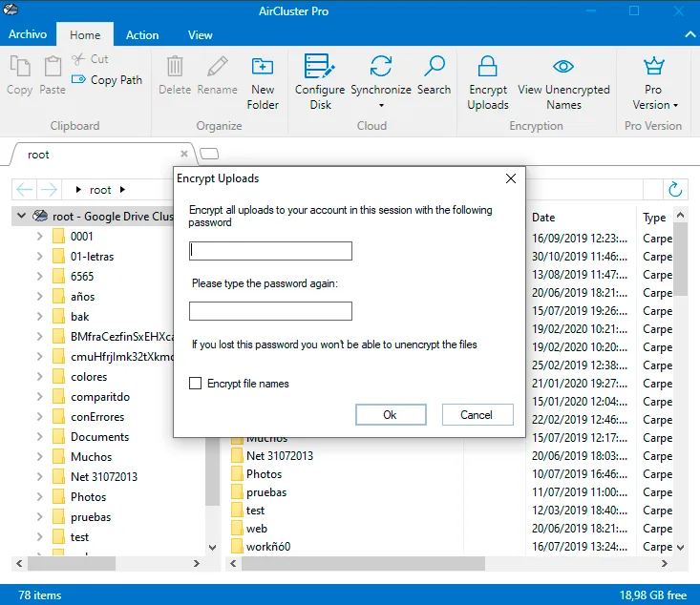
Task: Collapse the root Google Drive Cluster node
Action: tap(21, 216)
